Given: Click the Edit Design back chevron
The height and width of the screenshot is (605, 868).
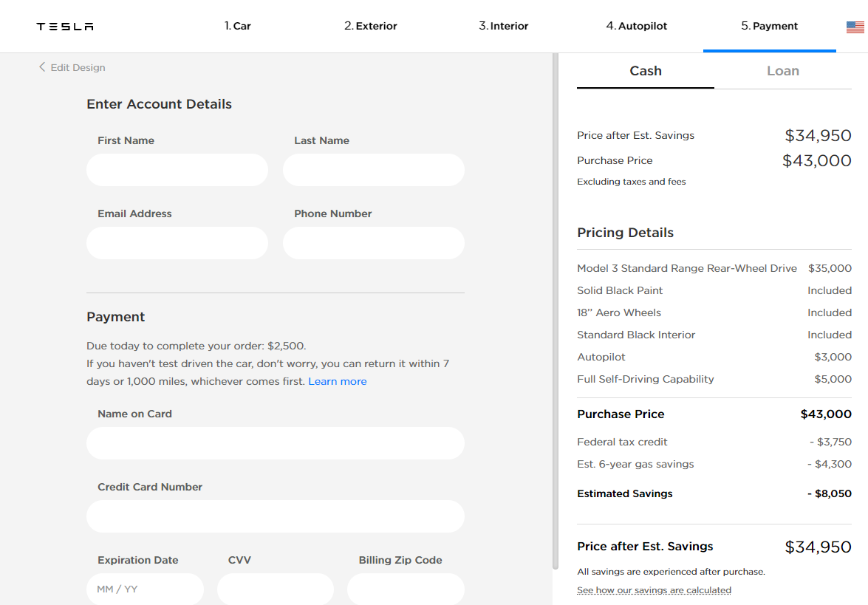Looking at the screenshot, I should coord(42,67).
